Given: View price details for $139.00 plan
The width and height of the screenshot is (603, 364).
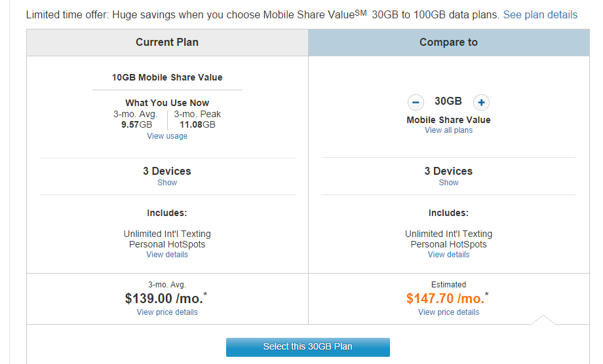Looking at the screenshot, I should pyautogui.click(x=167, y=312).
